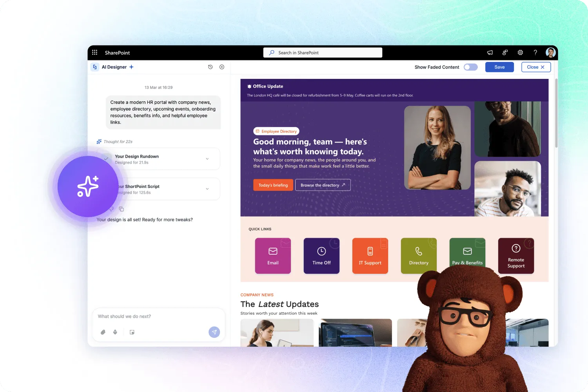Screen dimensions: 588x392
Task: Open the news thumbnail showing a code screen
Action: [355, 333]
